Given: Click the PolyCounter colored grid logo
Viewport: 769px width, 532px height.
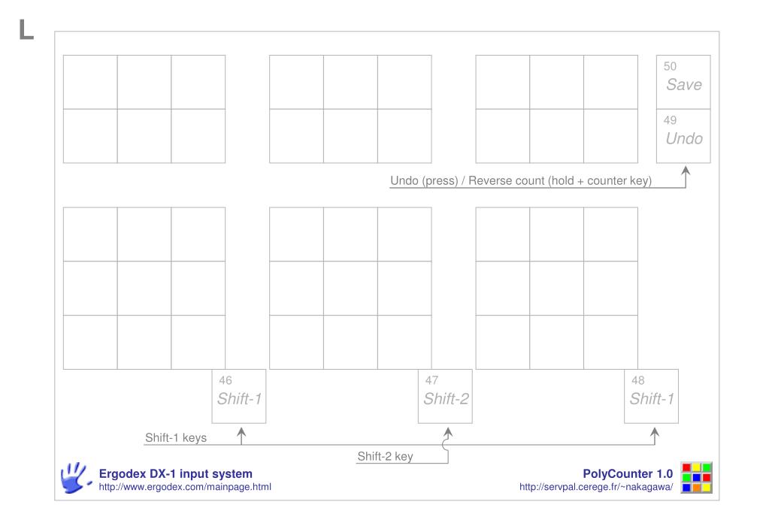Looking at the screenshot, I should 696,478.
